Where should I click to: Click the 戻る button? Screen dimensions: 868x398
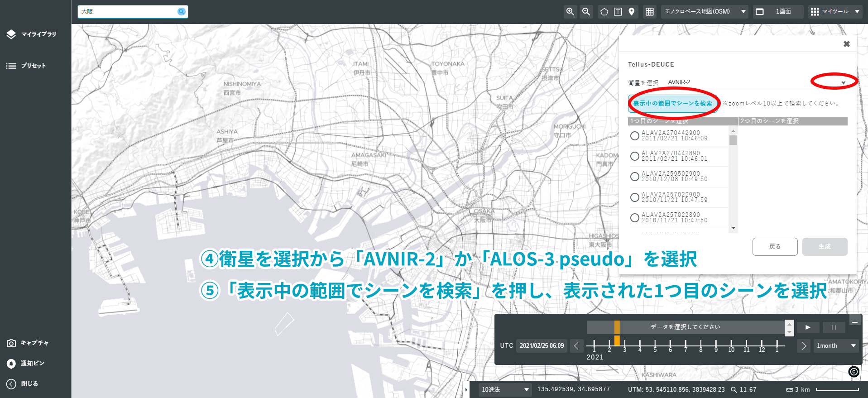tap(775, 247)
